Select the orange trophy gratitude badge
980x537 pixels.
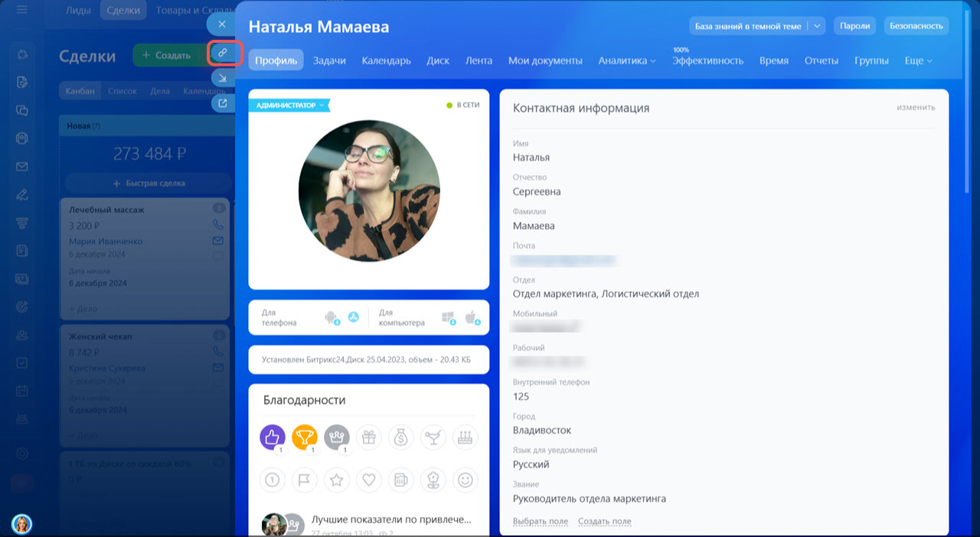[x=305, y=437]
